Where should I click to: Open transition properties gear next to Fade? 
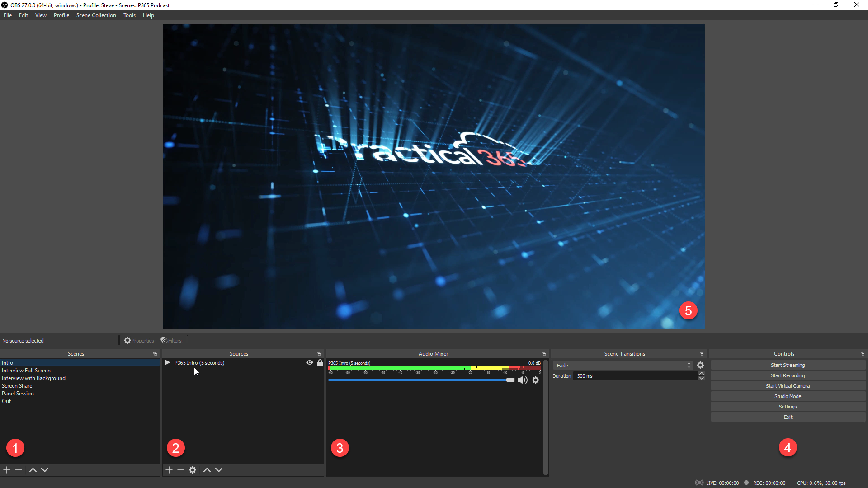tap(700, 365)
